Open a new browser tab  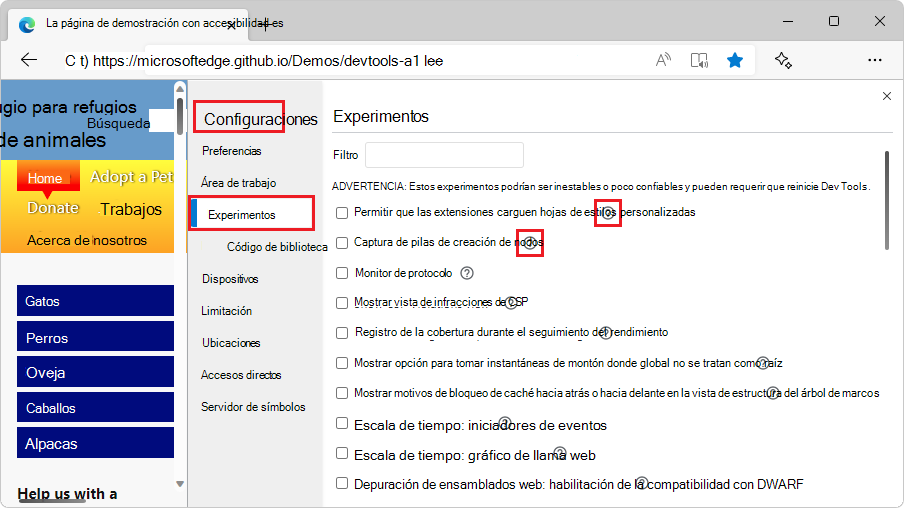pos(265,24)
